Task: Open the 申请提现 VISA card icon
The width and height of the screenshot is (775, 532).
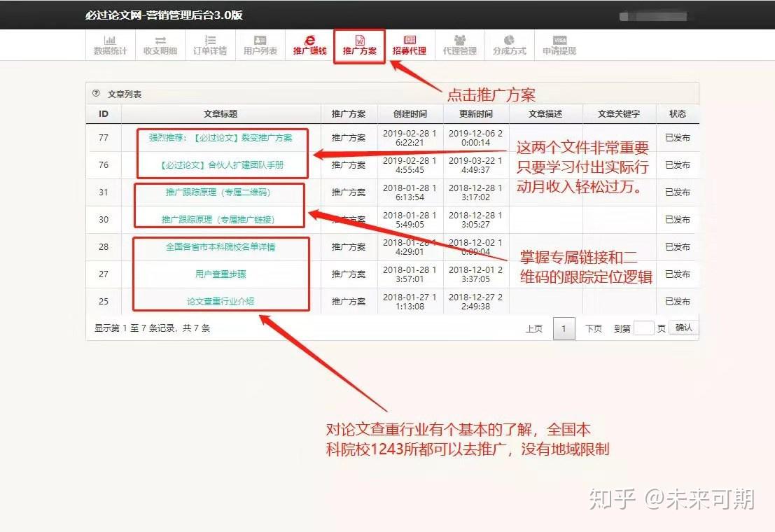Action: [559, 40]
